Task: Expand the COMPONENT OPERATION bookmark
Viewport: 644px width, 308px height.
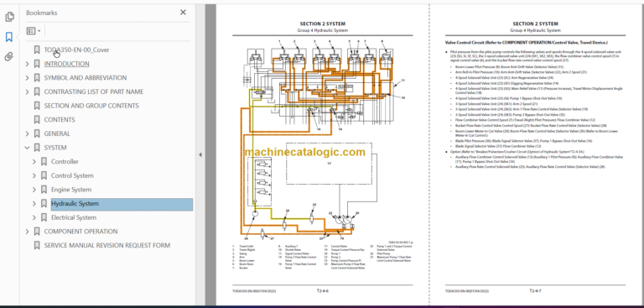Action: click(x=28, y=232)
